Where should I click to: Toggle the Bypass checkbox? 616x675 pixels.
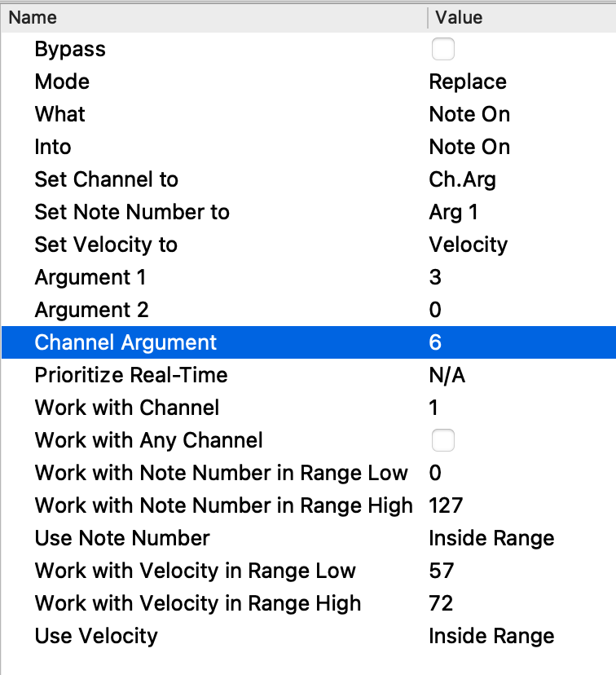(442, 50)
